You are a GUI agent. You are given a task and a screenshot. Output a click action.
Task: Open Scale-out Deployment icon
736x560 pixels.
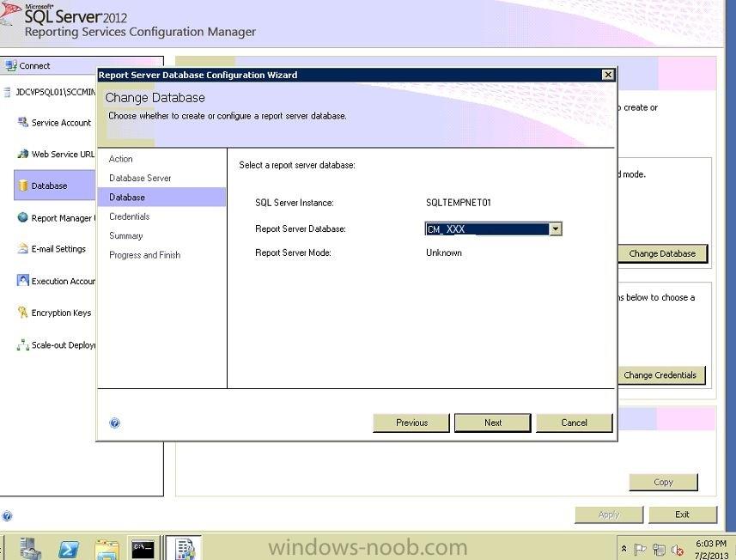(22, 345)
